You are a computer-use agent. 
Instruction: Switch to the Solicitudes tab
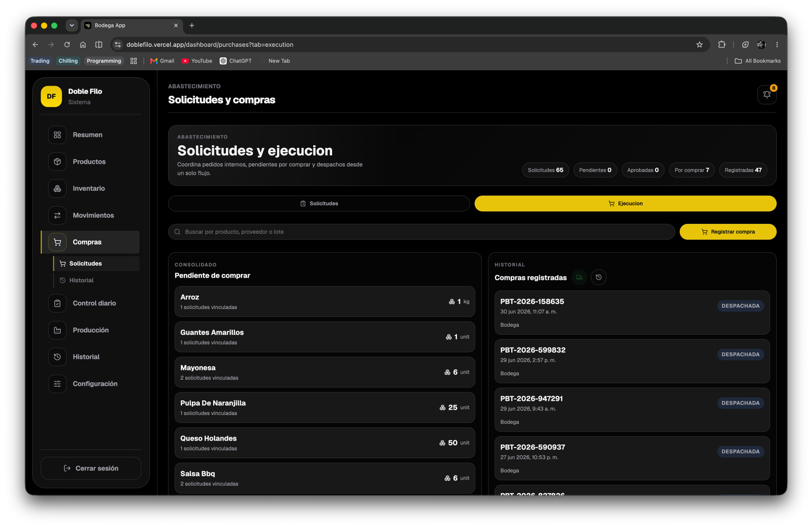tap(319, 204)
